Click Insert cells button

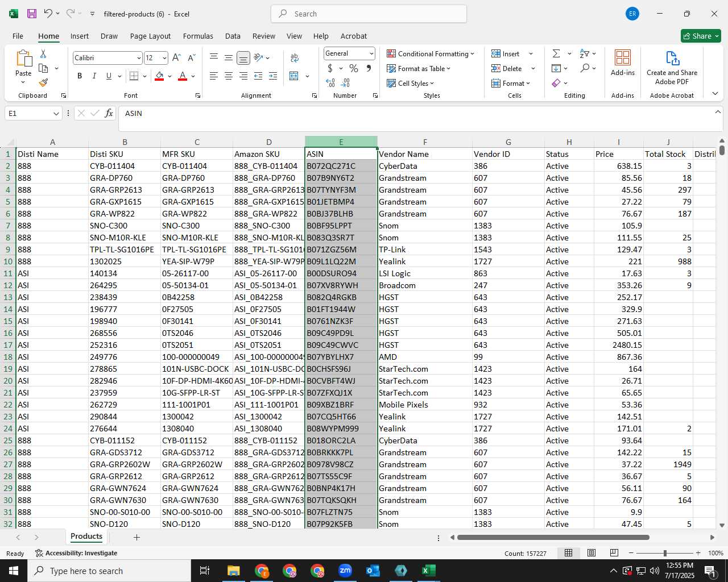[506, 53]
